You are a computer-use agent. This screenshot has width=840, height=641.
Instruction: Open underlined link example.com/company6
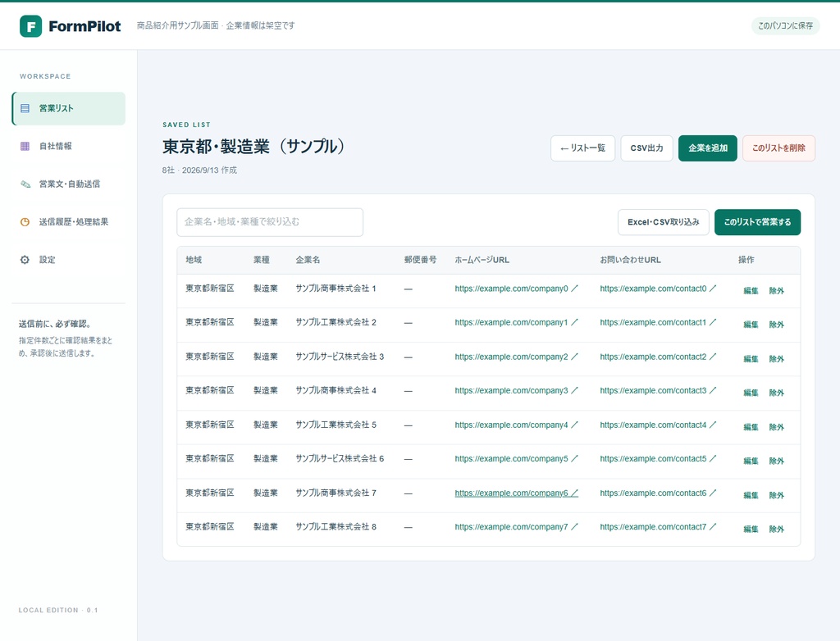pos(517,493)
